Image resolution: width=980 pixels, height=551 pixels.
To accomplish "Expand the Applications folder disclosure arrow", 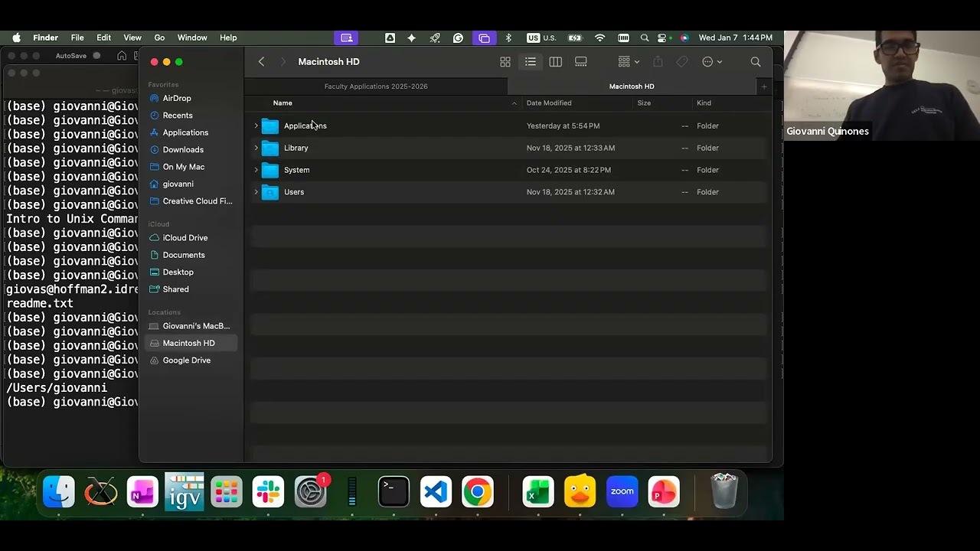I will (256, 126).
